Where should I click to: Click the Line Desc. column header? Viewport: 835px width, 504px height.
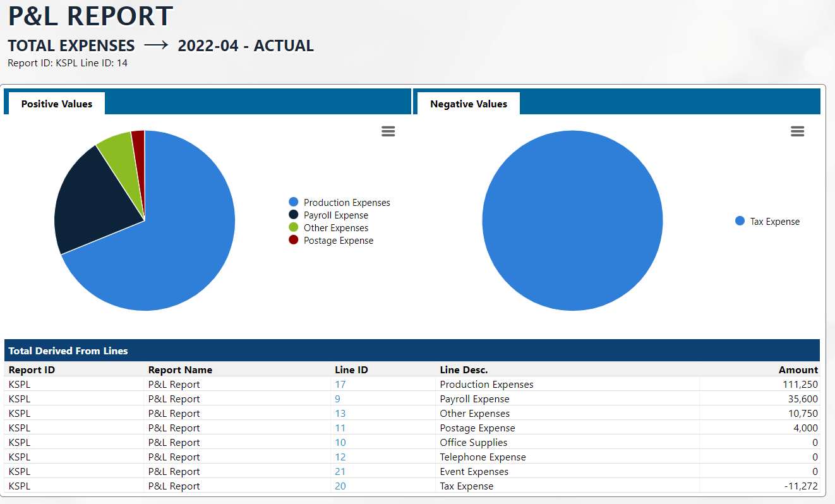tap(464, 370)
